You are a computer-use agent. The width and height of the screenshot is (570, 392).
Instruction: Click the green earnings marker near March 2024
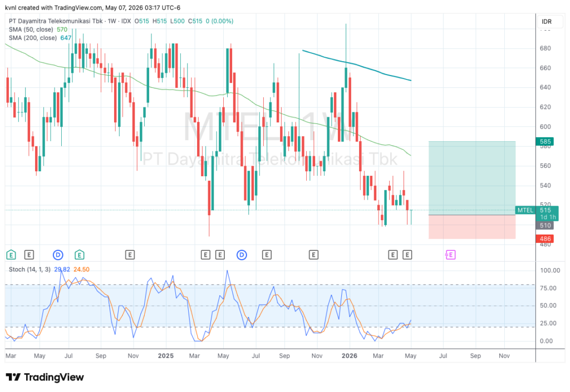pyautogui.click(x=11, y=255)
